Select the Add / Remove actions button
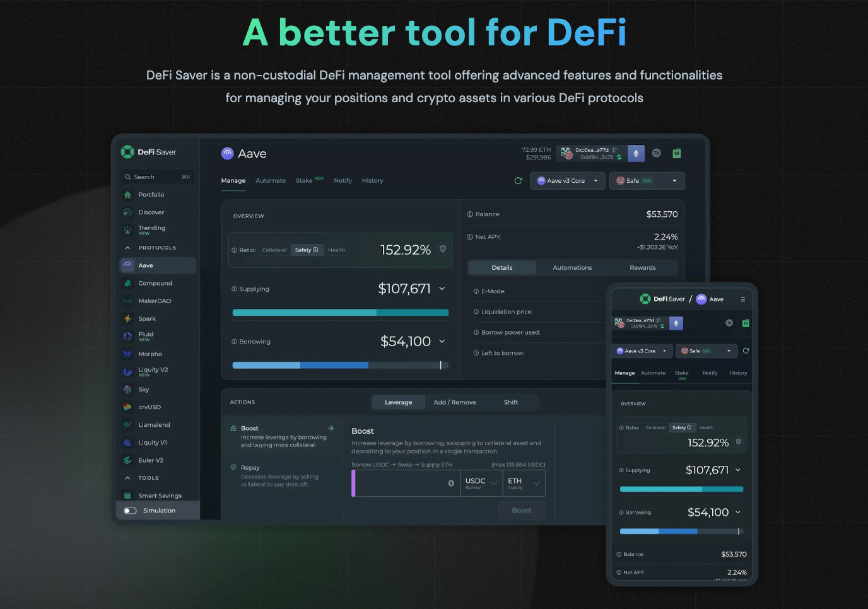Screen dimensions: 868x609 (x=455, y=402)
